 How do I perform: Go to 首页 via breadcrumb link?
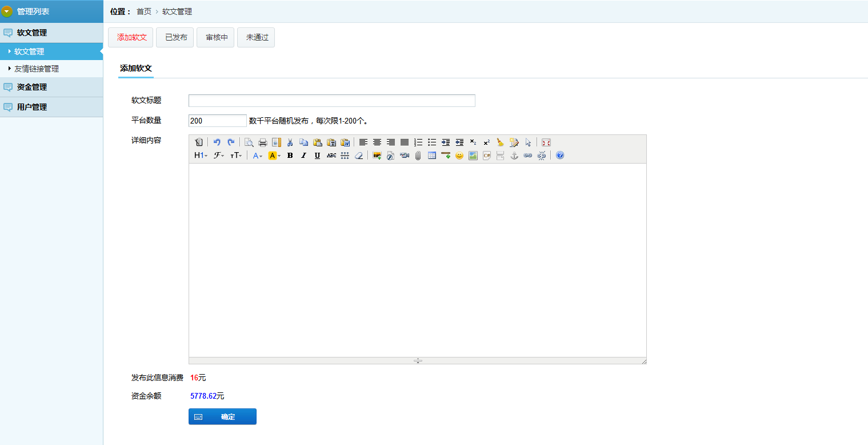[x=144, y=11]
